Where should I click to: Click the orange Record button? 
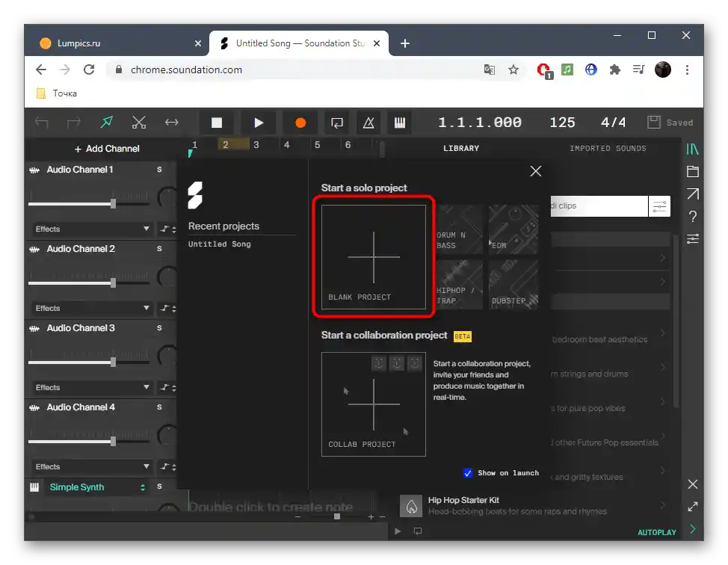pyautogui.click(x=300, y=123)
